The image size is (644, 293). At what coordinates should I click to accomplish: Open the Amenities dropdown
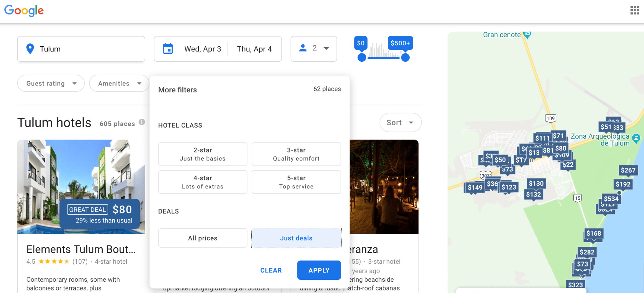coord(119,83)
